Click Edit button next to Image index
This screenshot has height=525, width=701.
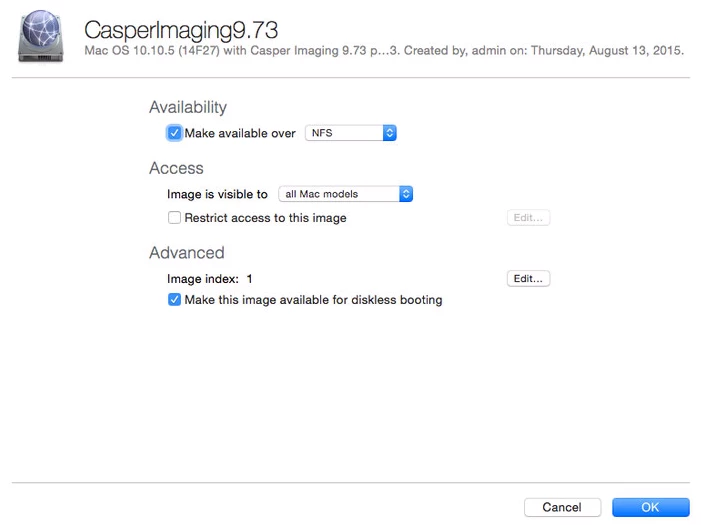coord(528,279)
